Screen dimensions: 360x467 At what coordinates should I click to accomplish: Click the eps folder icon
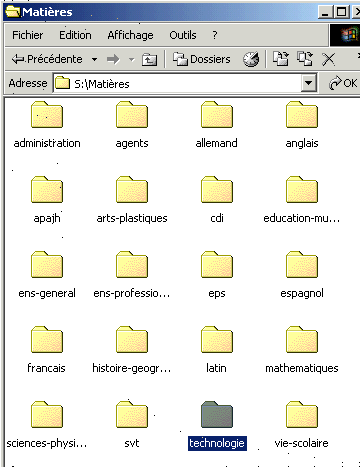217,265
